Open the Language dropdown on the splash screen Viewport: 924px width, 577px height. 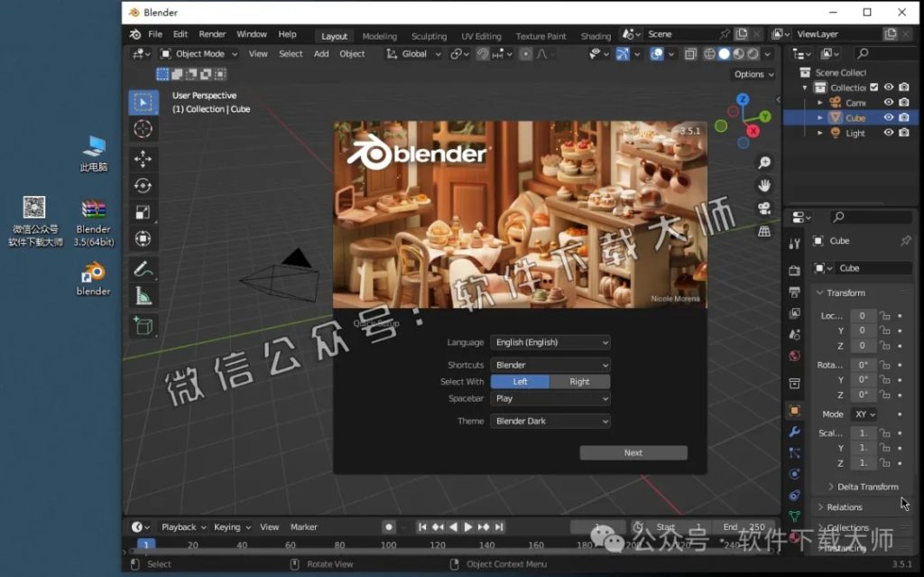point(550,342)
